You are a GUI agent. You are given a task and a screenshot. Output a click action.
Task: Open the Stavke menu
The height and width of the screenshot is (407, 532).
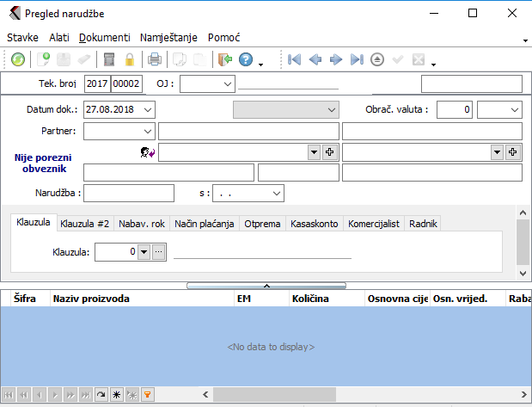coord(22,38)
